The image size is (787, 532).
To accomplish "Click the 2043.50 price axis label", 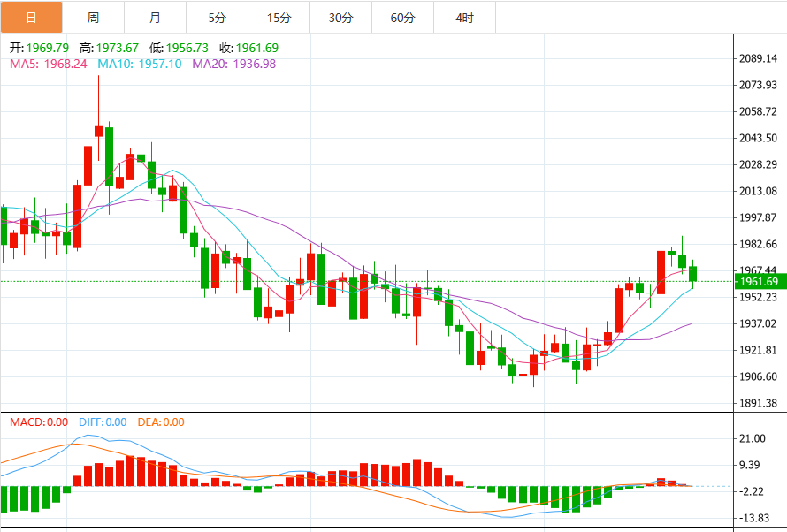I will (x=758, y=138).
